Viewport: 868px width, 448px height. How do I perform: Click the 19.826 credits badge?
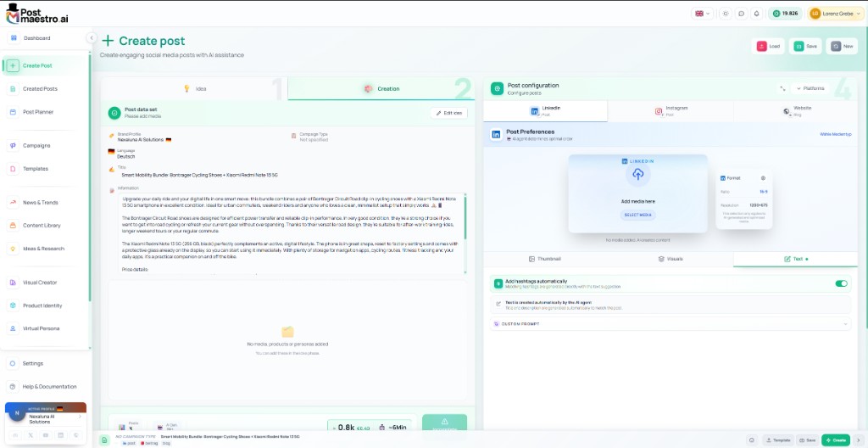point(785,14)
